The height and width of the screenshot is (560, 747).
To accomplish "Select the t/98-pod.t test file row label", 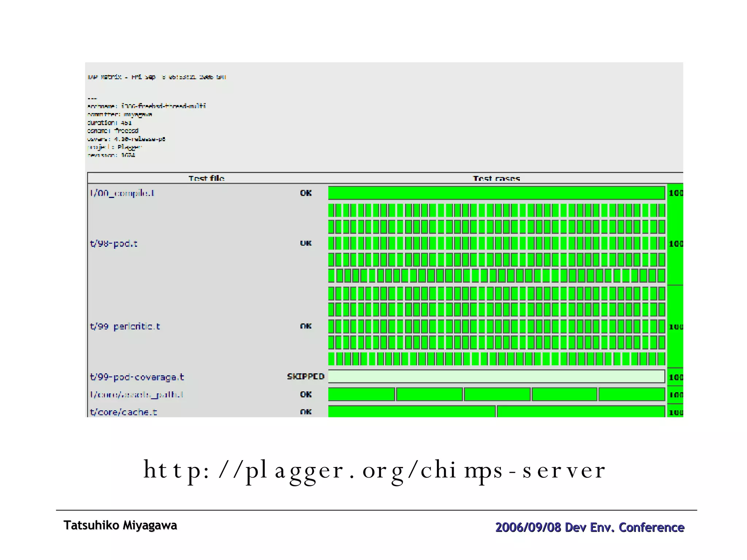I will click(113, 244).
